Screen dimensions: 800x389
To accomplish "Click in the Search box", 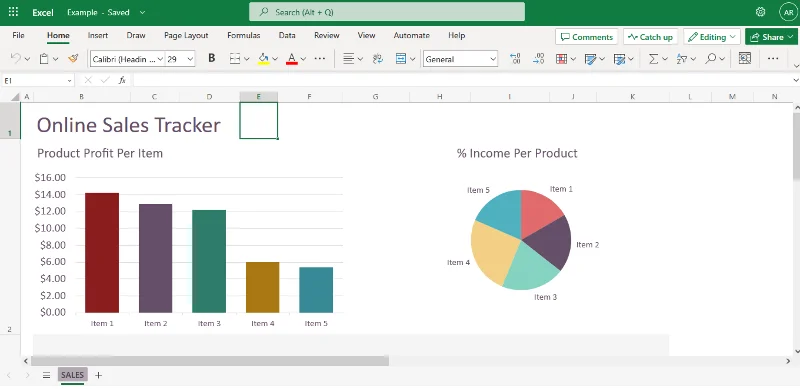I will [x=387, y=12].
